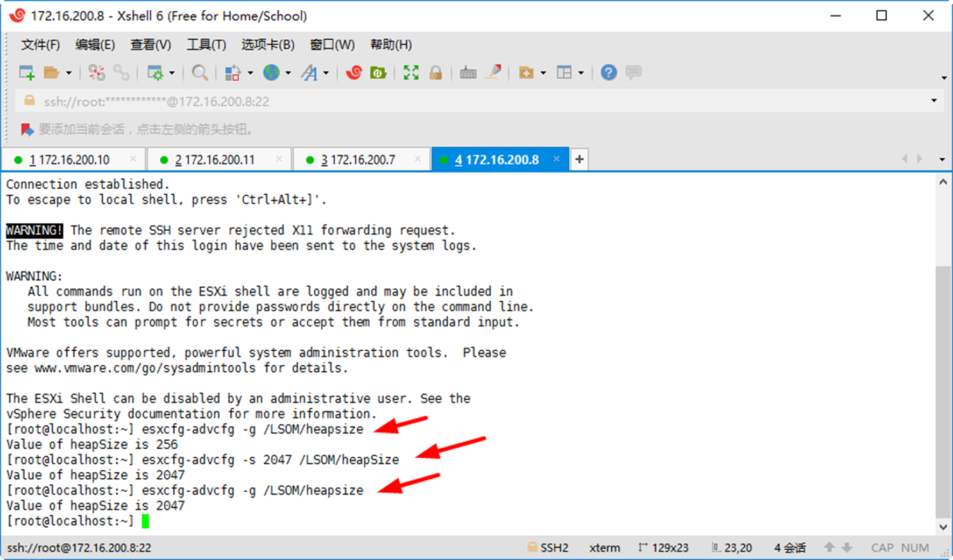Expand window layout dropdown arrow
953x560 pixels.
coord(581,73)
